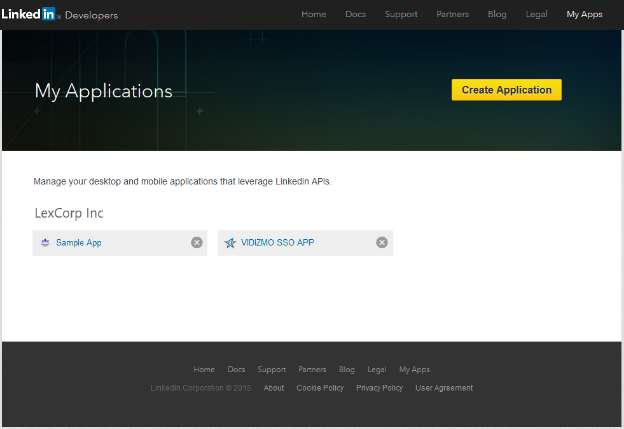This screenshot has height=429, width=624.
Task: Open the VIDIZMO SSO APP link
Action: (x=277, y=243)
